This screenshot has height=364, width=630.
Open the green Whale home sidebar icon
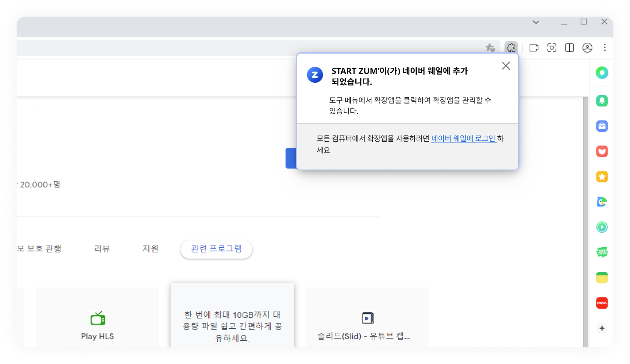(602, 73)
